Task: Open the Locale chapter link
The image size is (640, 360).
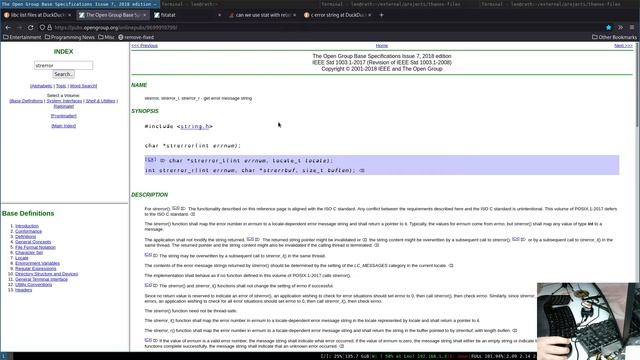Action: [22, 258]
